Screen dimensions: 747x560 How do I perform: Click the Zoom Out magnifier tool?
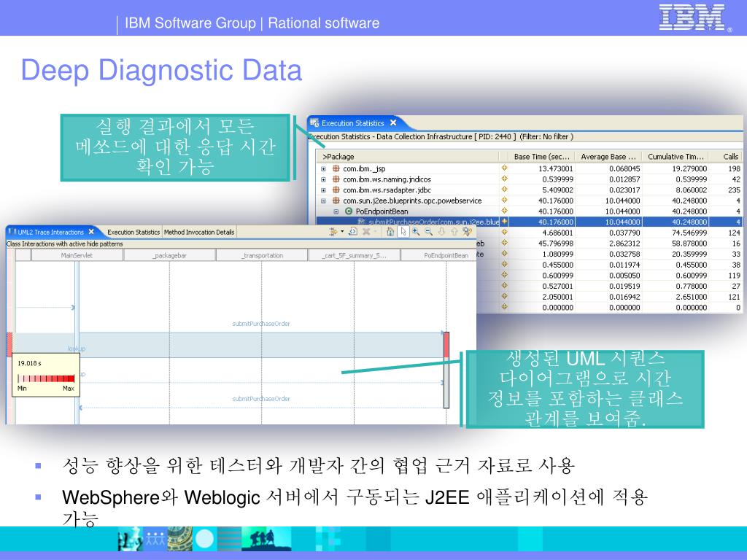(x=429, y=231)
